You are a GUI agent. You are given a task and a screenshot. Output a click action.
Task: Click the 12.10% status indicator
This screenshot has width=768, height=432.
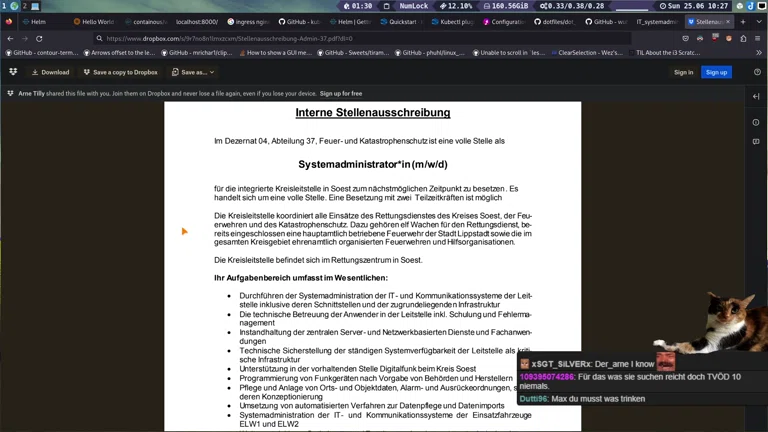point(456,6)
